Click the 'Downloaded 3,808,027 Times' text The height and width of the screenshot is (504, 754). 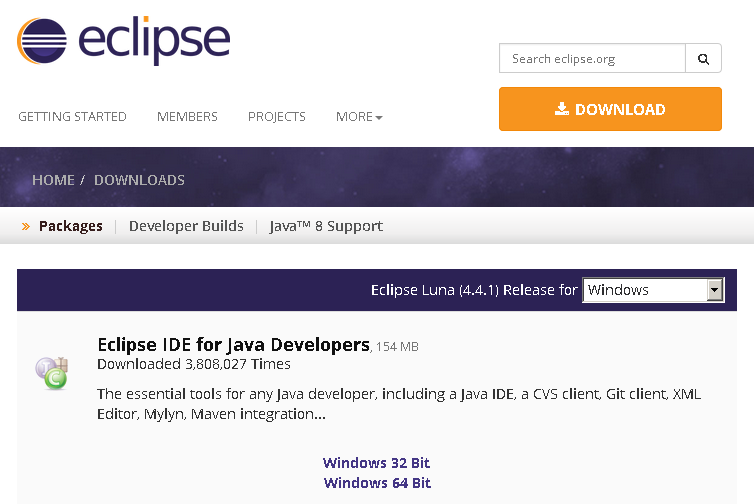[x=194, y=364]
